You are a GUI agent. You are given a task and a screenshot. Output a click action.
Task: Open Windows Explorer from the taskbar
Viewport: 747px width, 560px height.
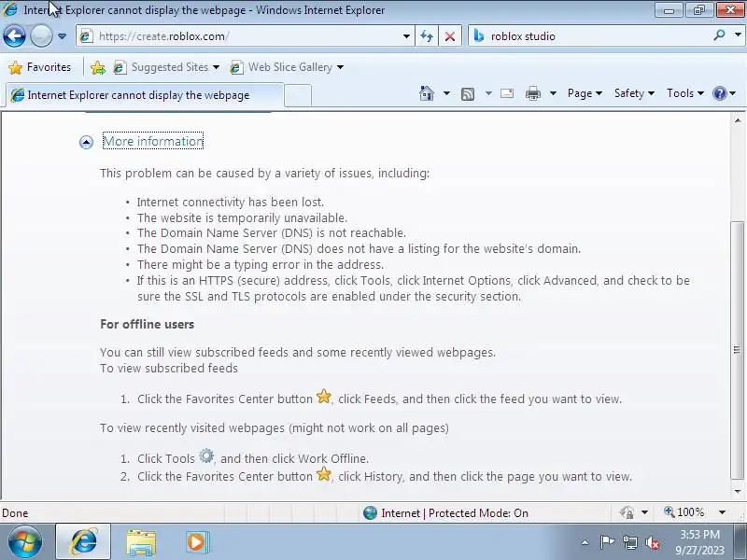point(141,542)
